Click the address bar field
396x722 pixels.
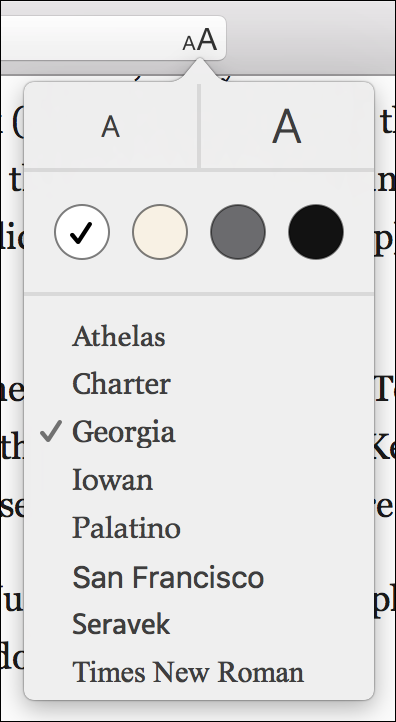pyautogui.click(x=113, y=38)
